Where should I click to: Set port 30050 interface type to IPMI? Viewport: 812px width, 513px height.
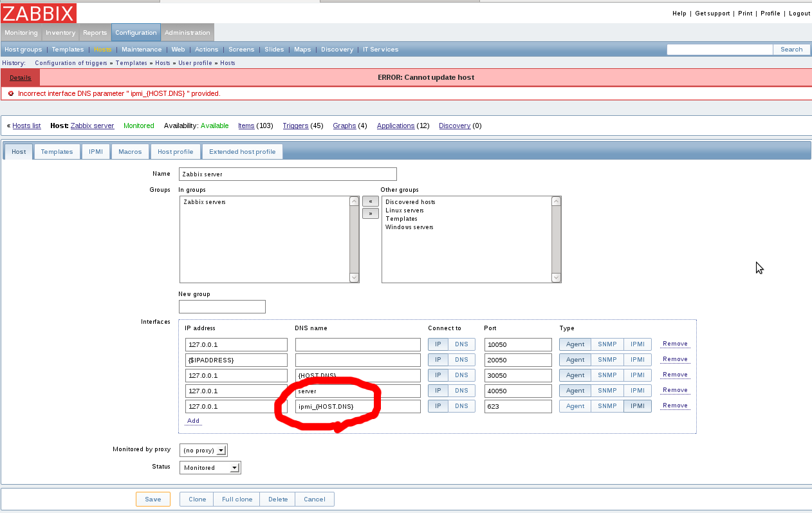pos(637,375)
